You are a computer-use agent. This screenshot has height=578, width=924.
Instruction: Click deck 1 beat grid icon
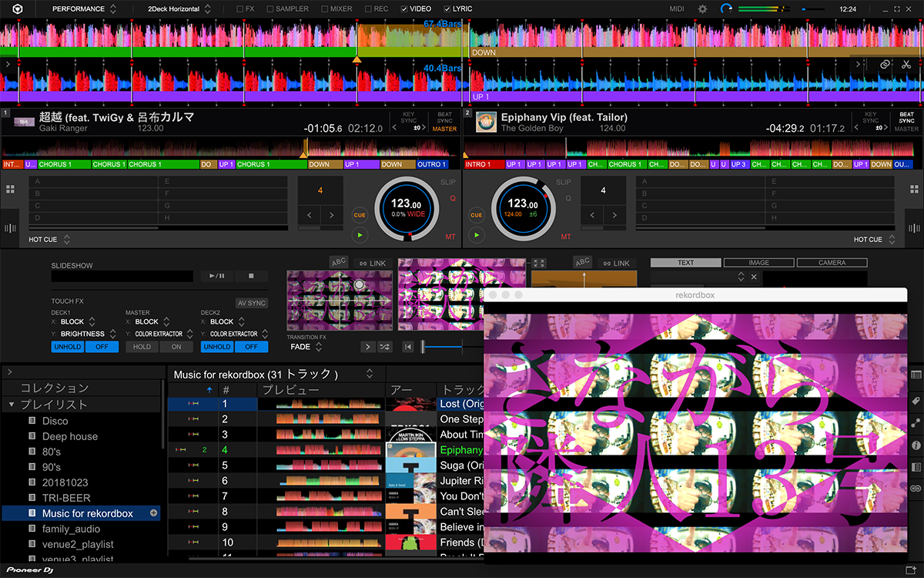click(x=11, y=228)
